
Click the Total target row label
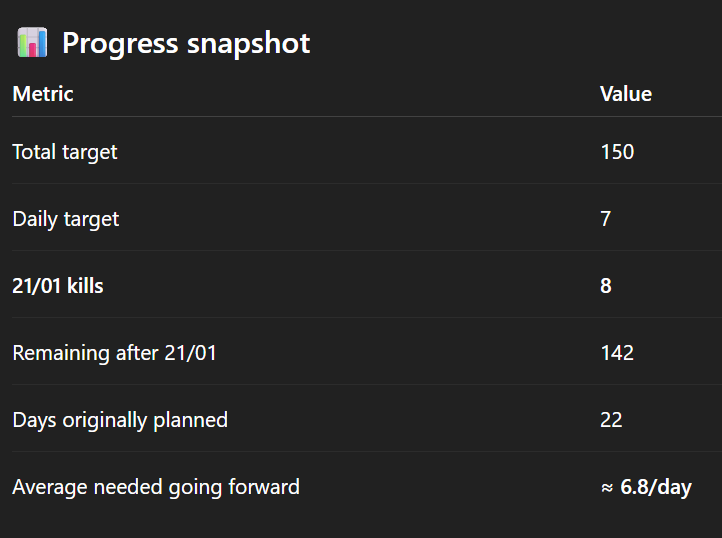(x=65, y=152)
